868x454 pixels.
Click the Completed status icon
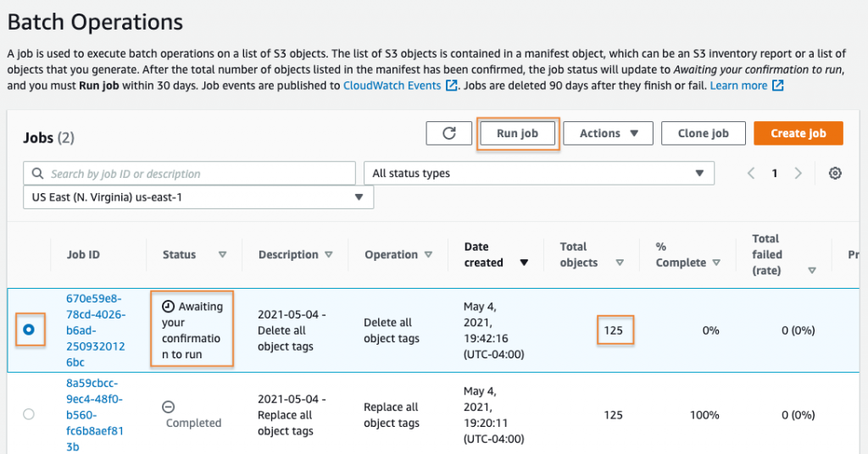tap(169, 407)
